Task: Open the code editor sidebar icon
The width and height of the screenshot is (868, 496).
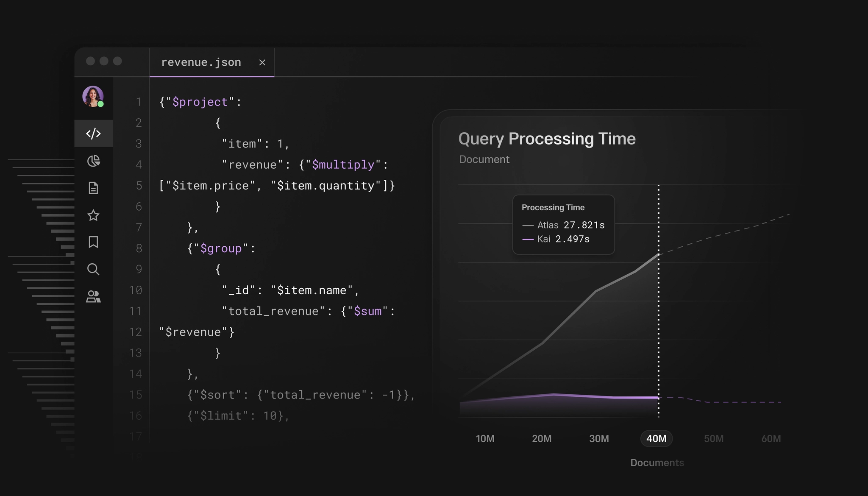Action: [93, 134]
